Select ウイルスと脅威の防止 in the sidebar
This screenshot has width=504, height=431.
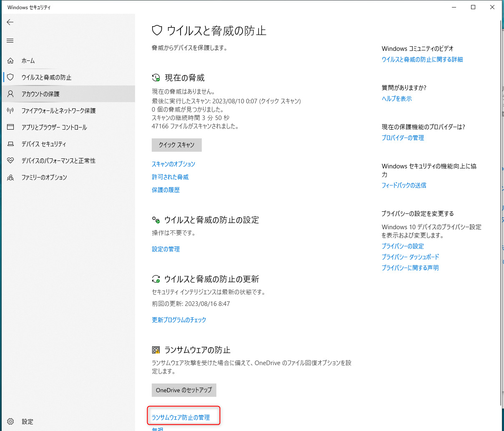pos(68,77)
